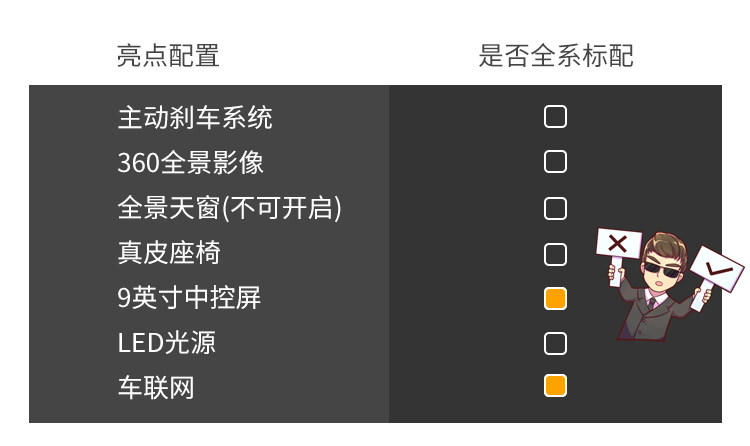Select the 360全景影像 feature label
Viewport: 750px width, 446px height.
pyautogui.click(x=190, y=163)
